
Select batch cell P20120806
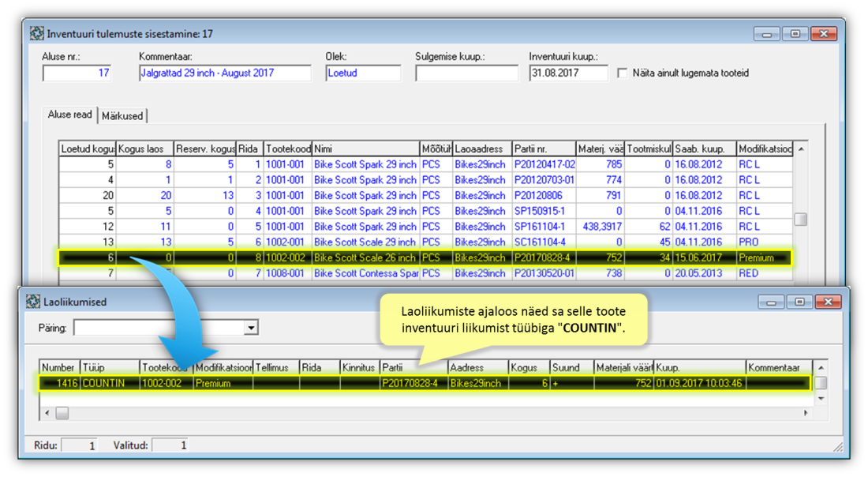tap(544, 196)
